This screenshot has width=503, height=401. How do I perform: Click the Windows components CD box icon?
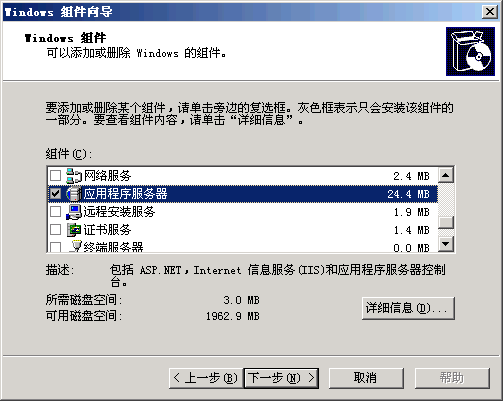coord(470,51)
